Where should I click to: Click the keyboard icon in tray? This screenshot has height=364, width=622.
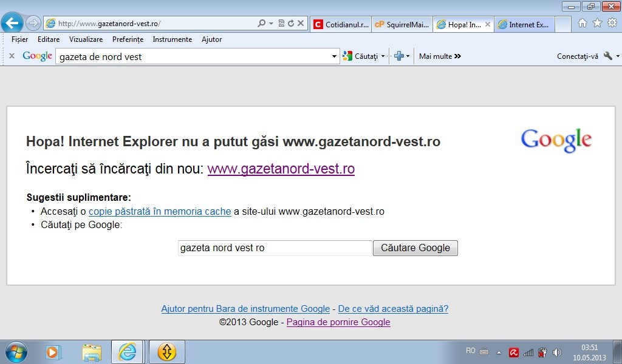[x=484, y=352]
